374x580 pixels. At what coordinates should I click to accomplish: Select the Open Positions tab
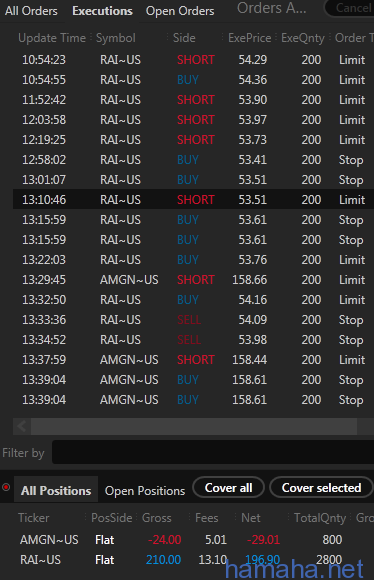pos(145,490)
